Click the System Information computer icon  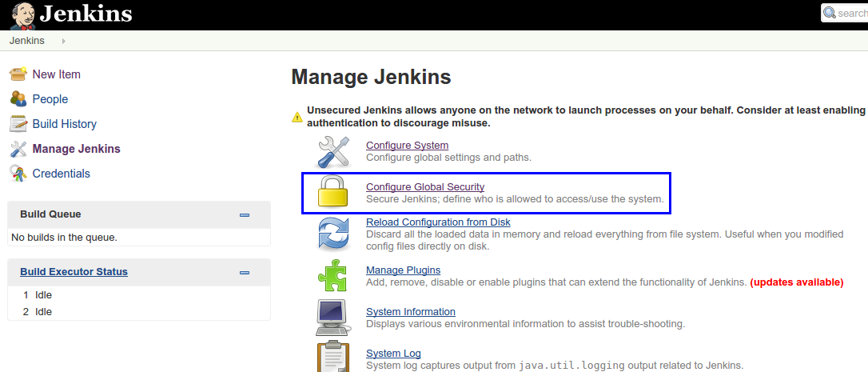[x=332, y=317]
